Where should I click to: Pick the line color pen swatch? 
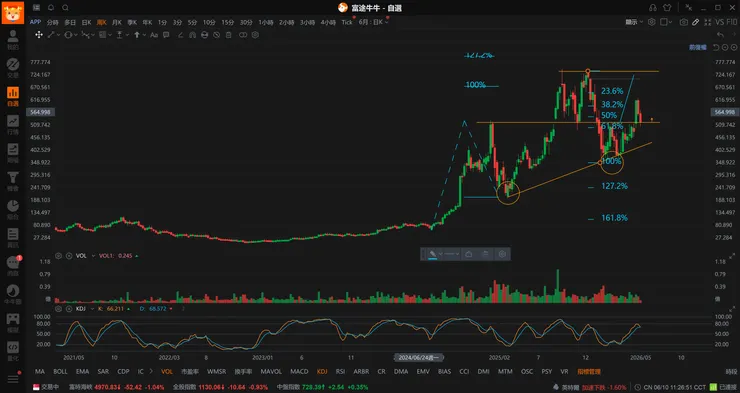click(x=433, y=254)
